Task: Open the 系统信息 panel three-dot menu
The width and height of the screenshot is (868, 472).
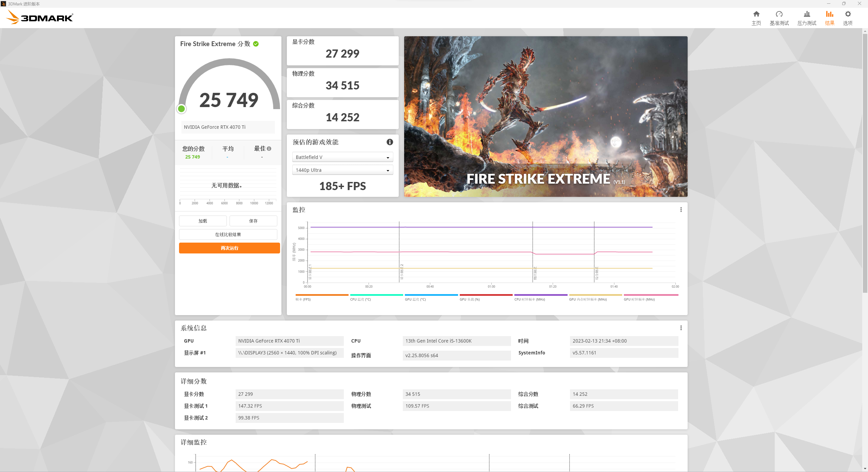Action: (x=680, y=328)
